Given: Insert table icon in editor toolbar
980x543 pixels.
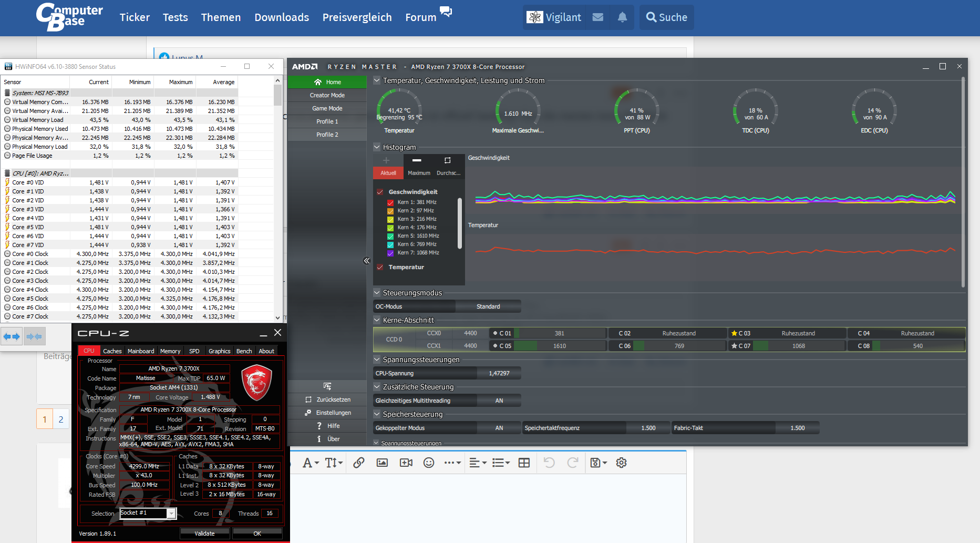Looking at the screenshot, I should tap(524, 463).
